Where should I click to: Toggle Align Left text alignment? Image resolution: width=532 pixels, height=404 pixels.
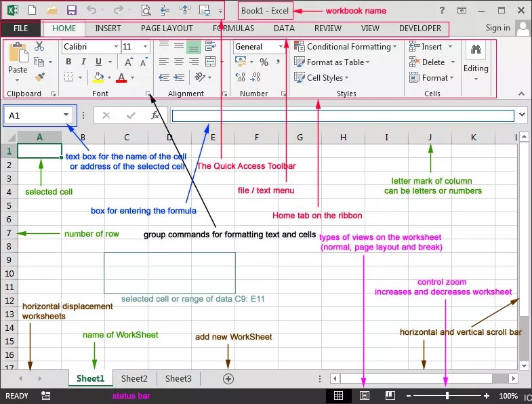pos(164,62)
